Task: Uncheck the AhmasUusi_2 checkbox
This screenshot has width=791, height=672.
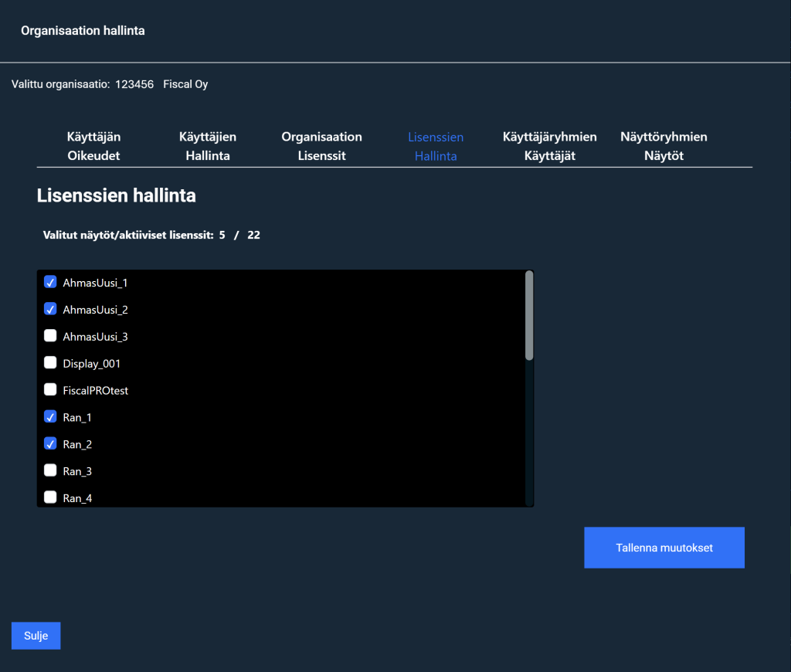Action: (50, 309)
